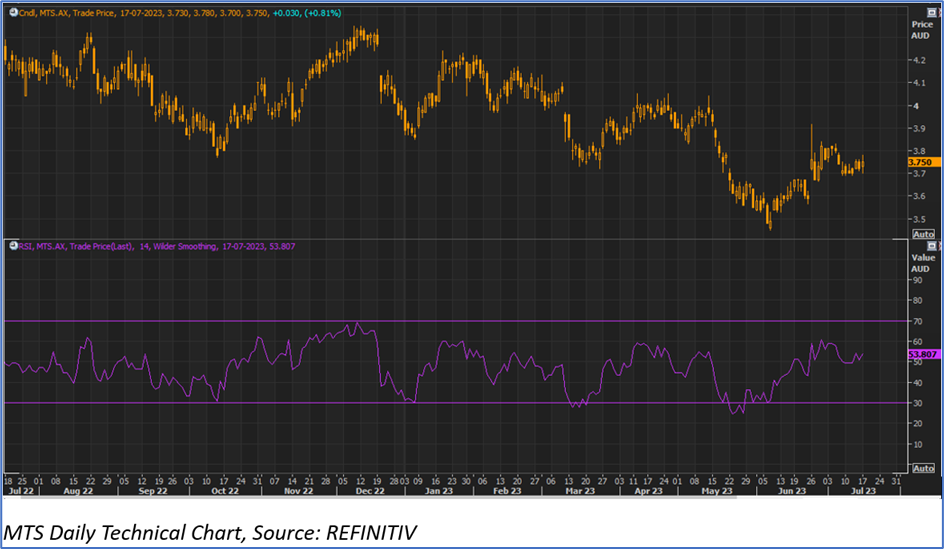Click the Value AUD axis header
Viewport: 944px width, 549px height.
click(x=921, y=263)
